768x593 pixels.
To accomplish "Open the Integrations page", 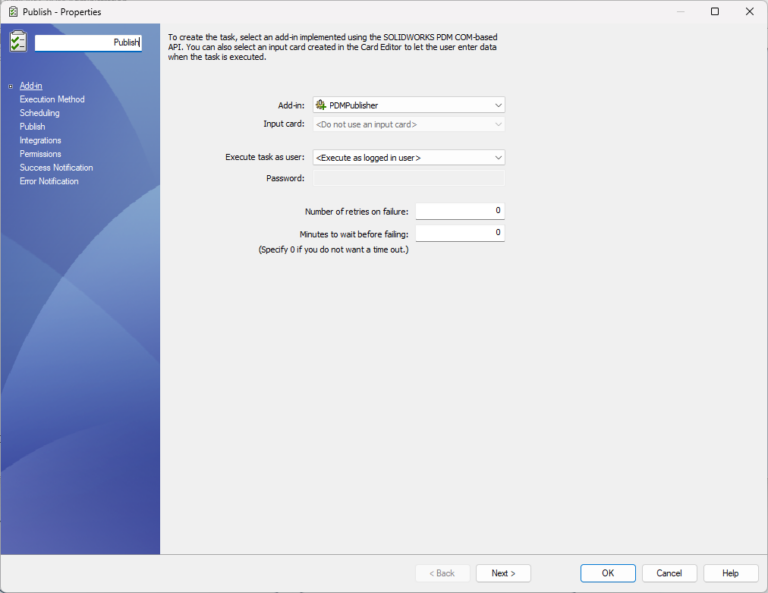I will point(40,141).
